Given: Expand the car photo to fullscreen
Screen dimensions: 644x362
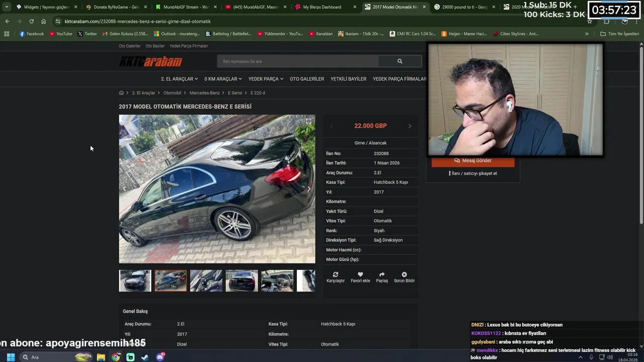Looking at the screenshot, I should [308, 121].
